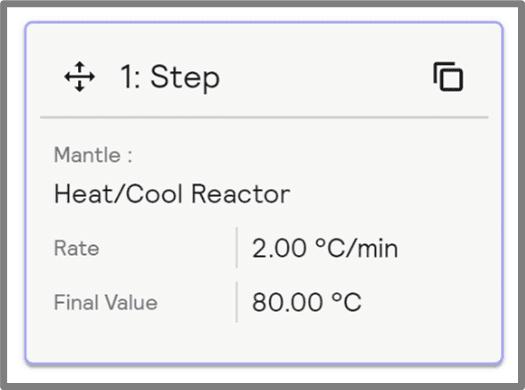Screen dimensions: 525x390
Task: Click the four-arrow move handle icon
Action: click(x=79, y=77)
